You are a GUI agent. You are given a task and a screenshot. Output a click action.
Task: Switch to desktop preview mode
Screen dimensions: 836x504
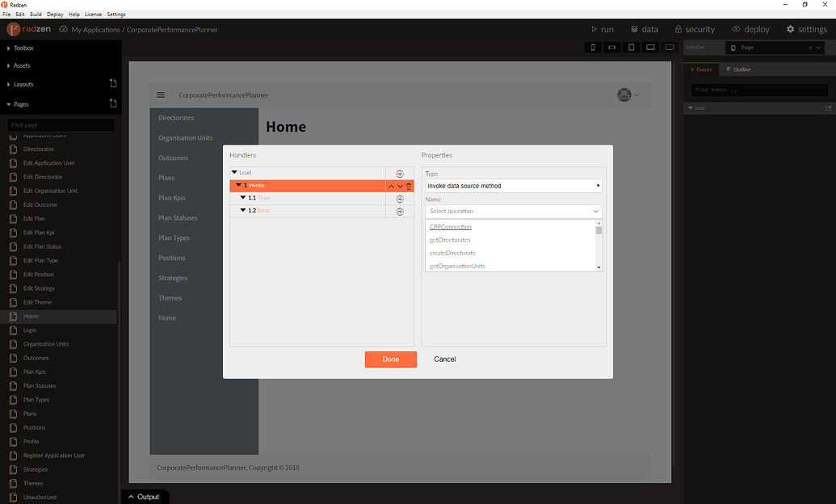pyautogui.click(x=670, y=47)
